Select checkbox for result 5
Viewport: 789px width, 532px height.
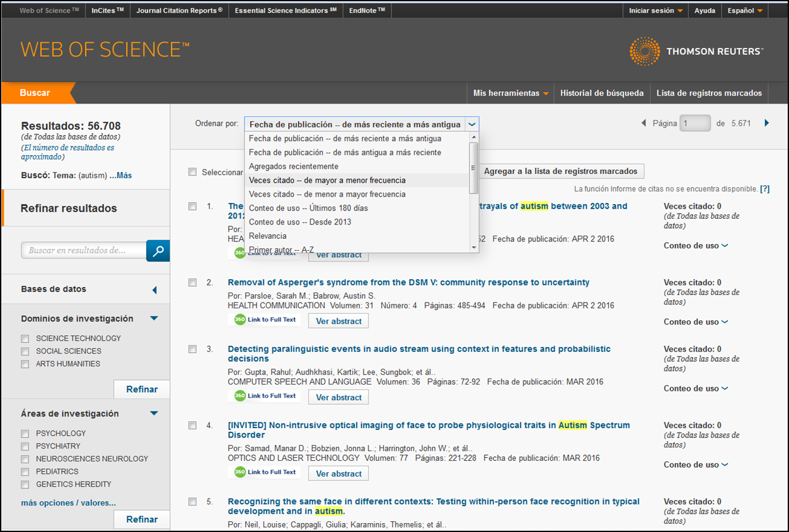[x=193, y=502]
